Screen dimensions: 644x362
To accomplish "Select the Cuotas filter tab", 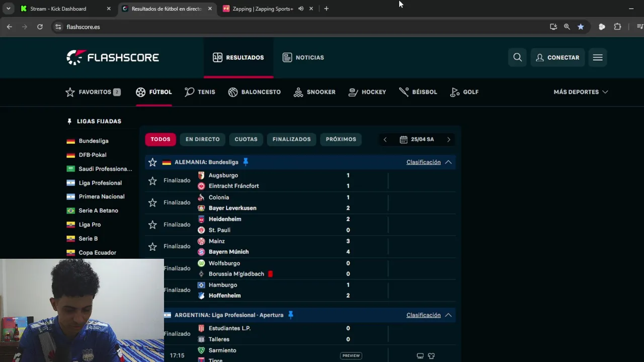I will coord(246,139).
